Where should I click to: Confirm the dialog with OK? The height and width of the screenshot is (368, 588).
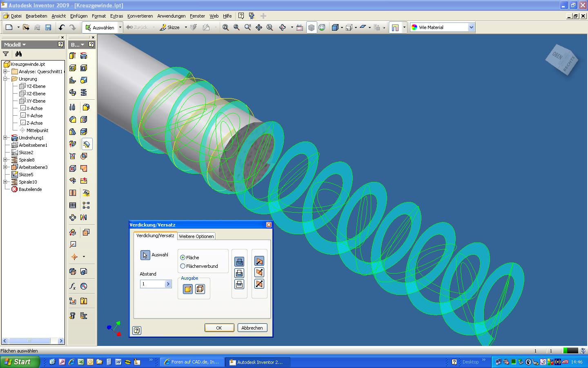point(219,328)
